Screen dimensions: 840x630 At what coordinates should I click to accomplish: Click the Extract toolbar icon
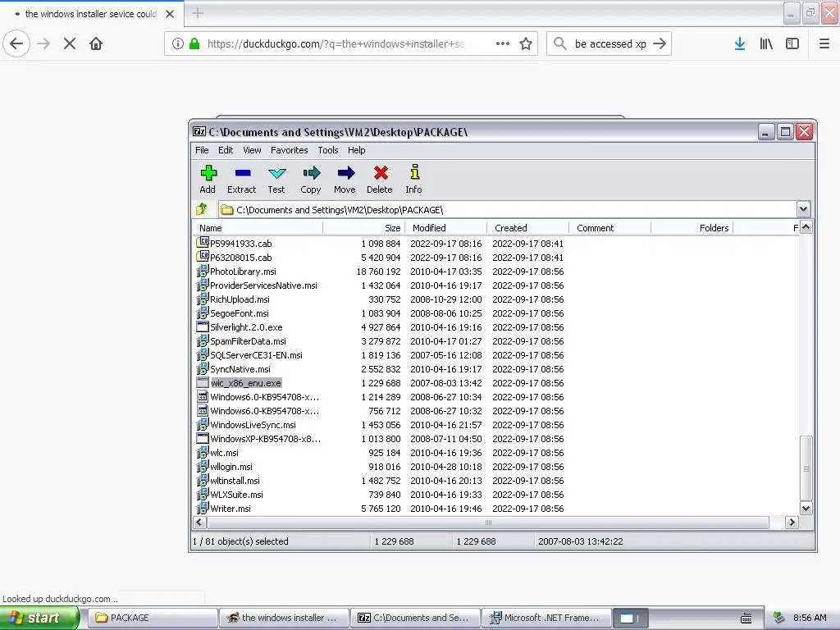click(x=243, y=173)
